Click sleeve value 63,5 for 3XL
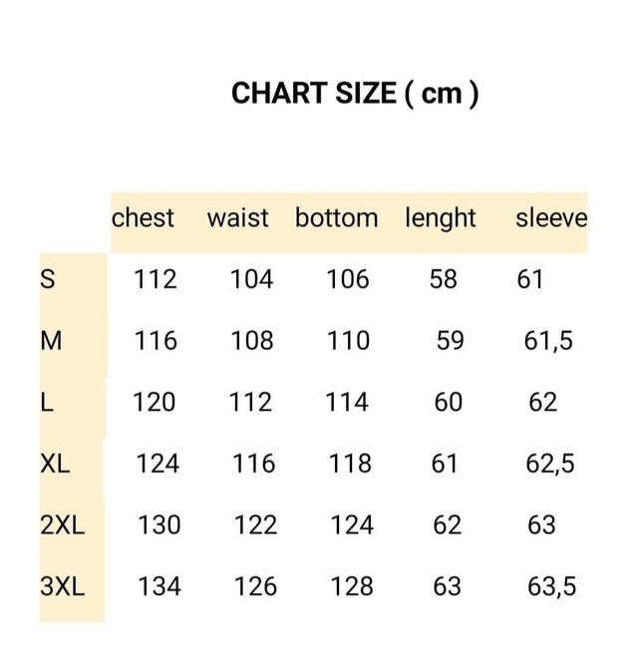Viewport: 638px width, 672px height. tap(551, 586)
